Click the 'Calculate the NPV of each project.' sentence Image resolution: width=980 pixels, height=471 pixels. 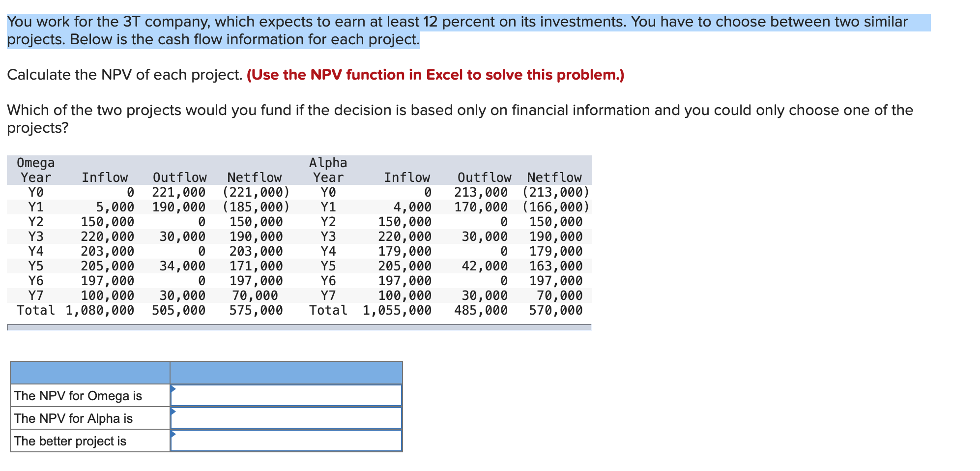[125, 75]
